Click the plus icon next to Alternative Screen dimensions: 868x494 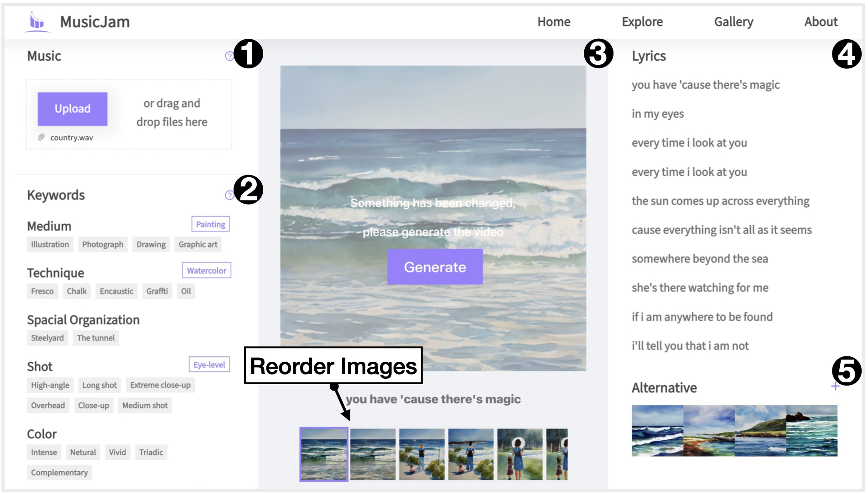click(x=835, y=386)
